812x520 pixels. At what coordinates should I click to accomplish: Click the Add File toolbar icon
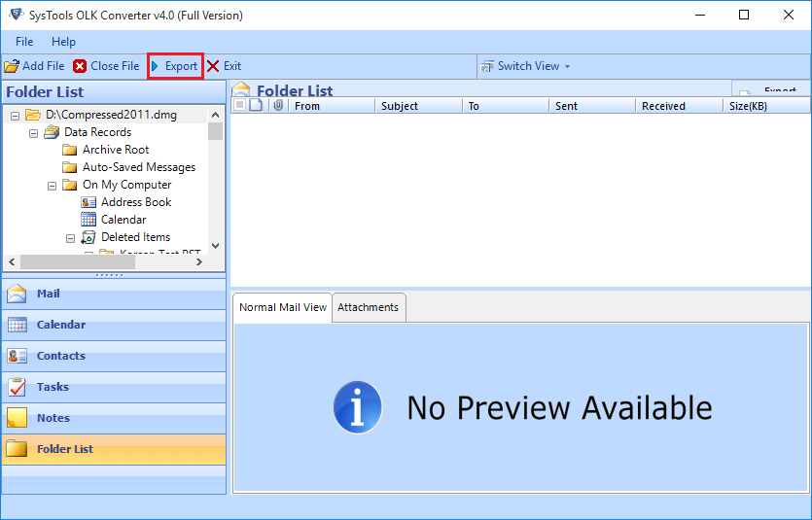point(12,66)
